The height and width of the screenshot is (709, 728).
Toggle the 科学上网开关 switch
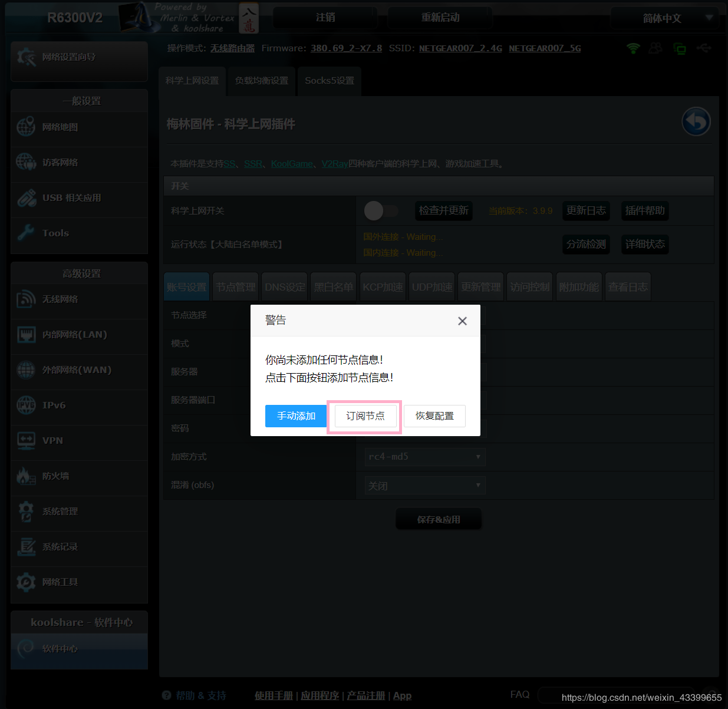pyautogui.click(x=381, y=210)
